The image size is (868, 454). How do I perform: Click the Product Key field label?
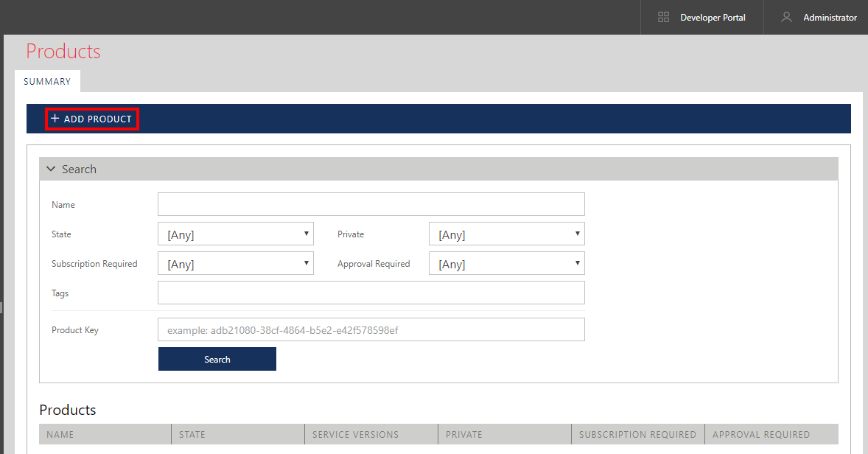click(74, 330)
